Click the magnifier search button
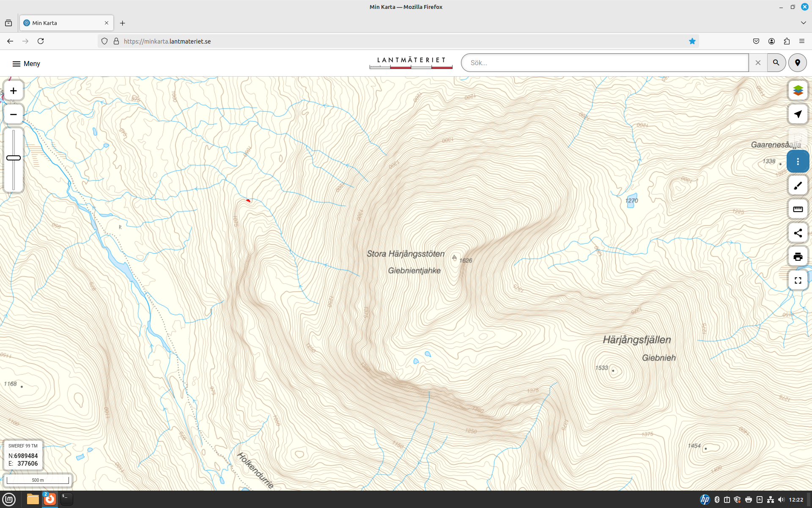 [x=776, y=63]
